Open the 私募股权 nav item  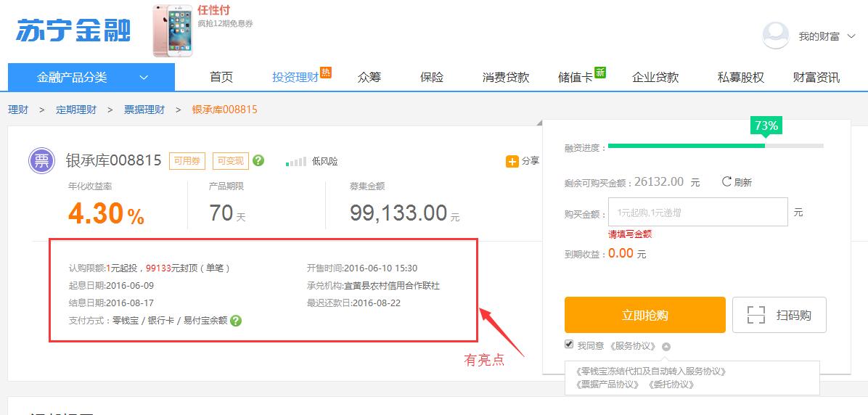[x=741, y=78]
